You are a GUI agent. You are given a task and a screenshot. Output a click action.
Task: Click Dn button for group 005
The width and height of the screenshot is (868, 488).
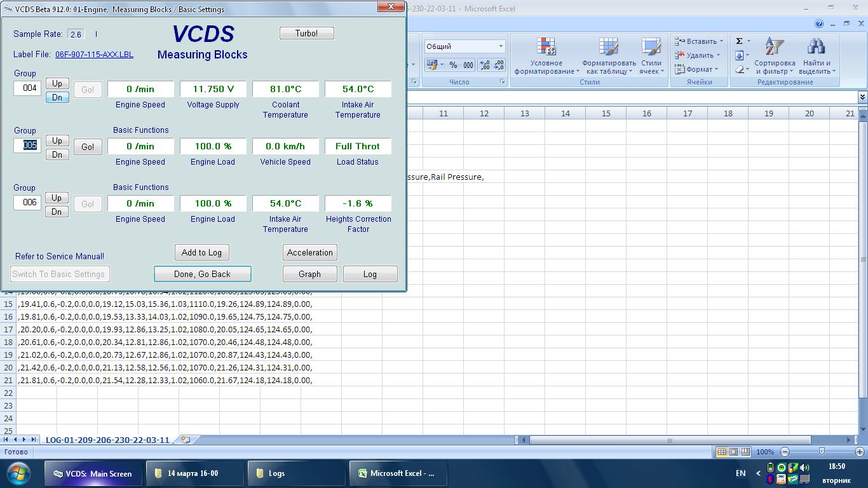(x=57, y=154)
